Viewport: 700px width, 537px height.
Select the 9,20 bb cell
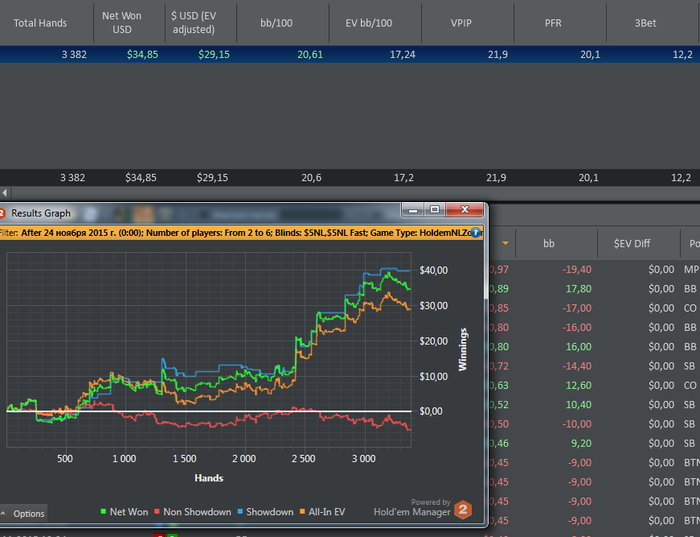pyautogui.click(x=581, y=443)
